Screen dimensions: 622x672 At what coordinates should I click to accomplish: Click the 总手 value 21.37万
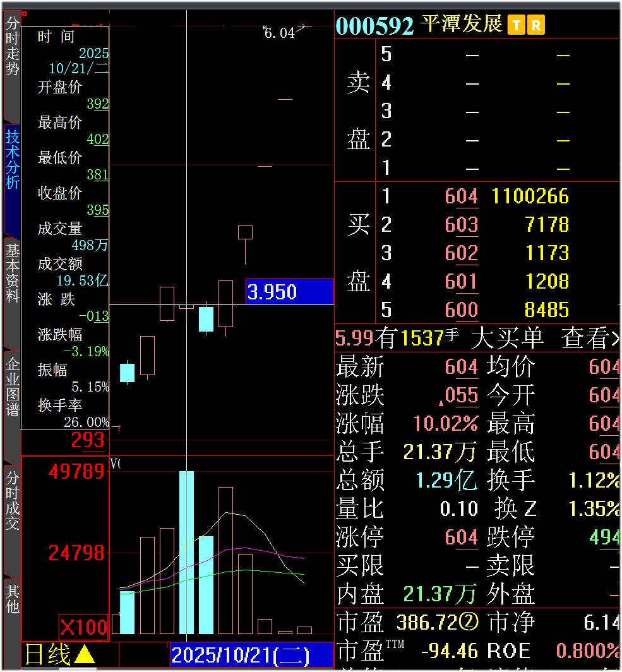[440, 452]
